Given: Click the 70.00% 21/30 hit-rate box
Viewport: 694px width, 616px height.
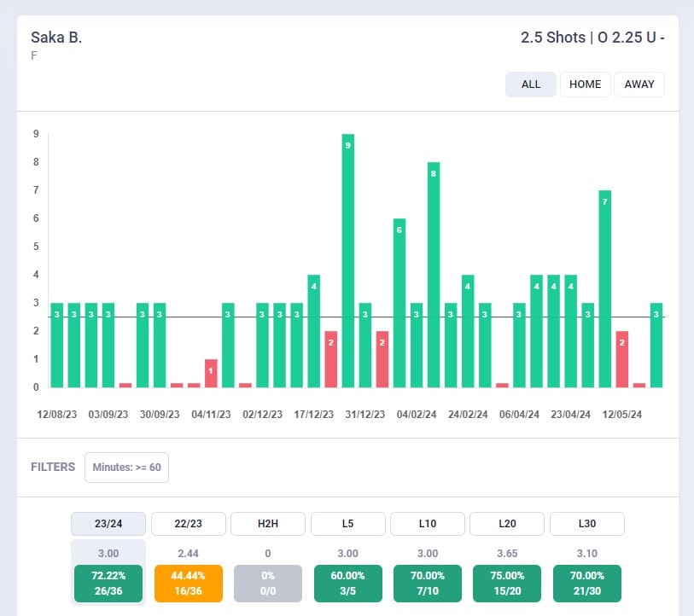Looking at the screenshot, I should [587, 584].
